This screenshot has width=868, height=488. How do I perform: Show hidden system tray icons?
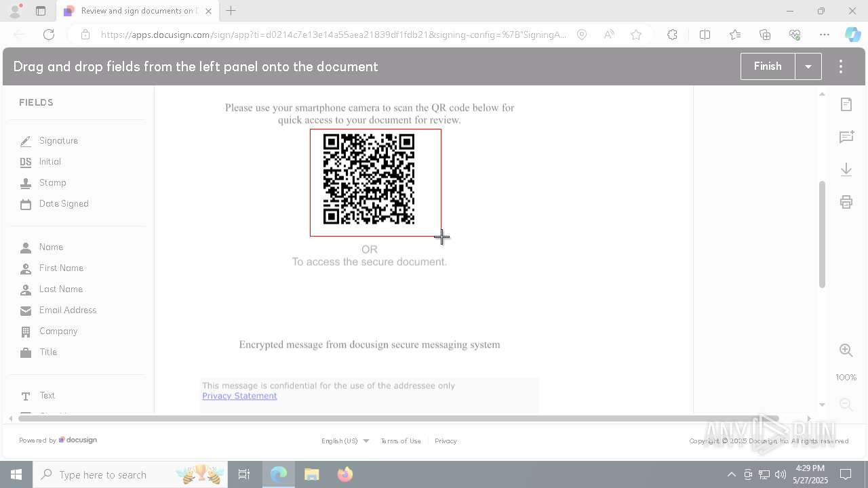(x=731, y=474)
